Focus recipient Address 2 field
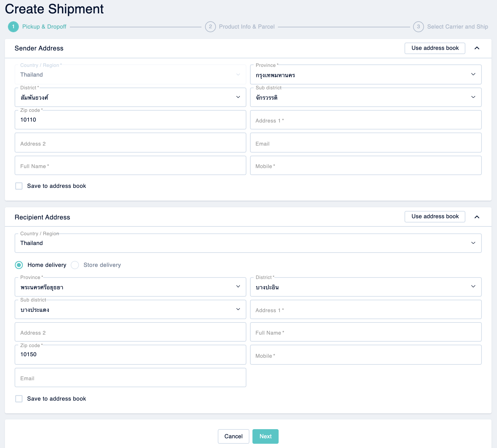The width and height of the screenshot is (497, 448). pyautogui.click(x=130, y=332)
